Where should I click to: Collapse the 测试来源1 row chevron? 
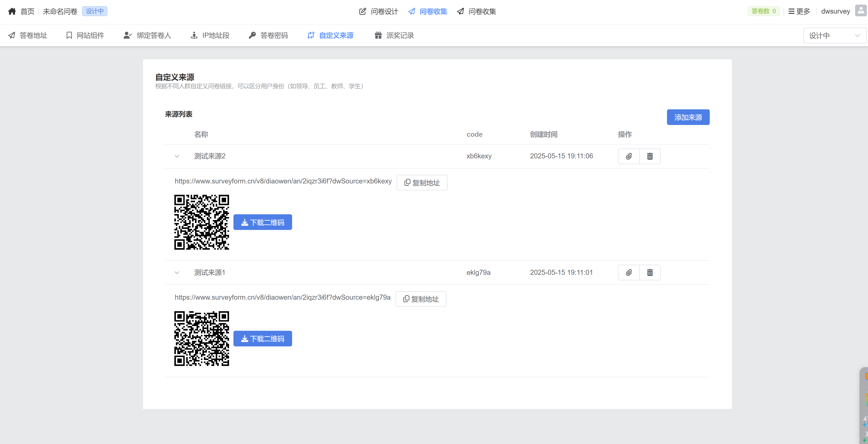tap(177, 272)
